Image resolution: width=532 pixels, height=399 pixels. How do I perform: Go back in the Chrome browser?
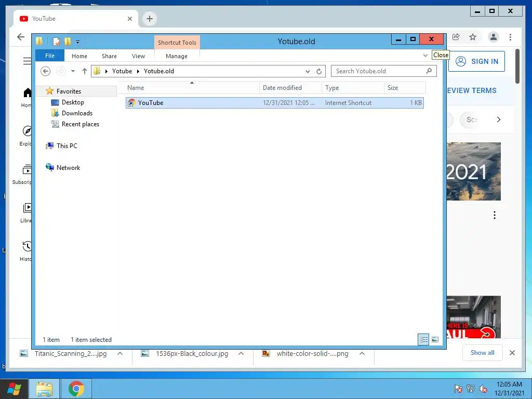pyautogui.click(x=21, y=37)
